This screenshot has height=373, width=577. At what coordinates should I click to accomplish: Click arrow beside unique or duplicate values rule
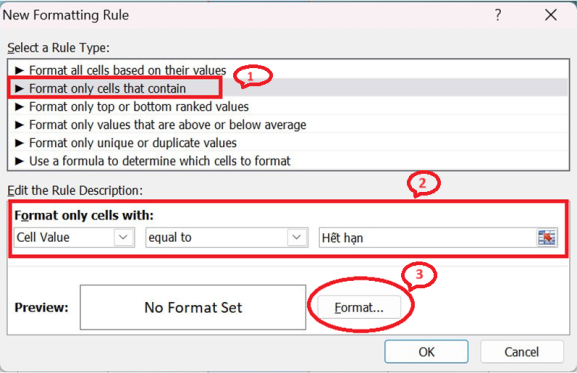coord(19,143)
